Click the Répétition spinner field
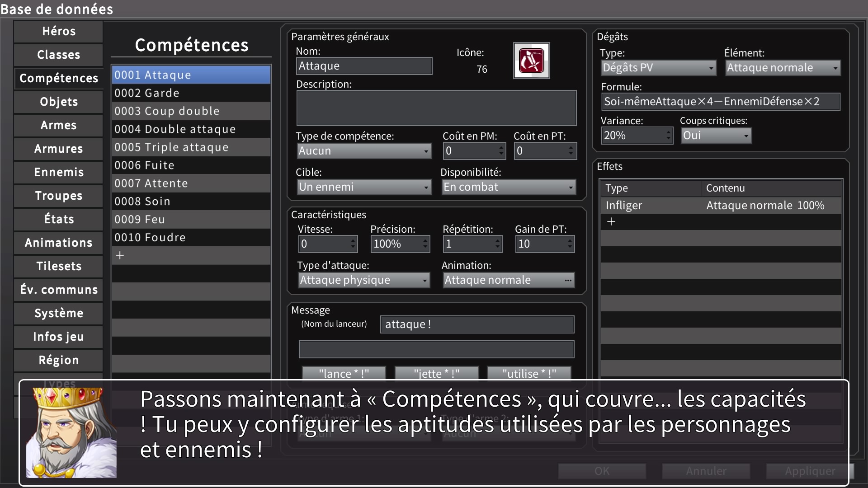This screenshot has width=868, height=488. click(x=472, y=244)
